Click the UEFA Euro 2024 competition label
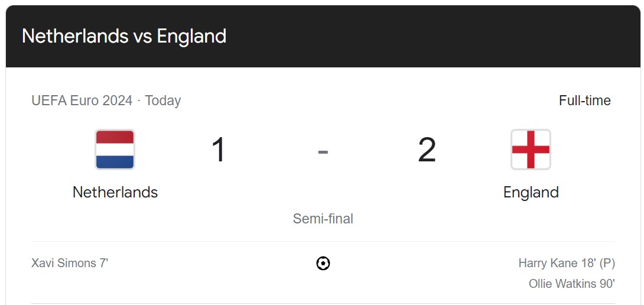 click(82, 100)
